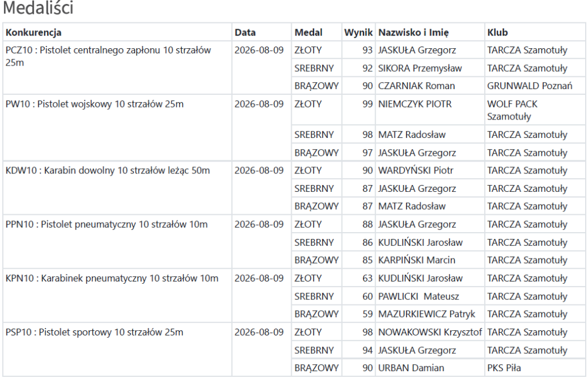588x378 pixels.
Task: Select WARDYŃSKI Piotr name cell
Action: [x=430, y=170]
